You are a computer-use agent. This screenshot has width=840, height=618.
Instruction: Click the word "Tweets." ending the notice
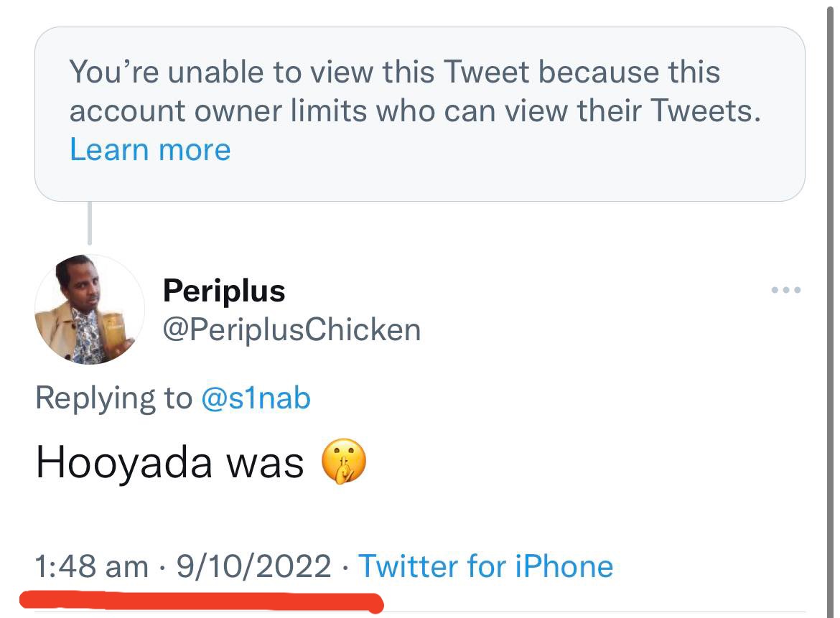[x=705, y=111]
